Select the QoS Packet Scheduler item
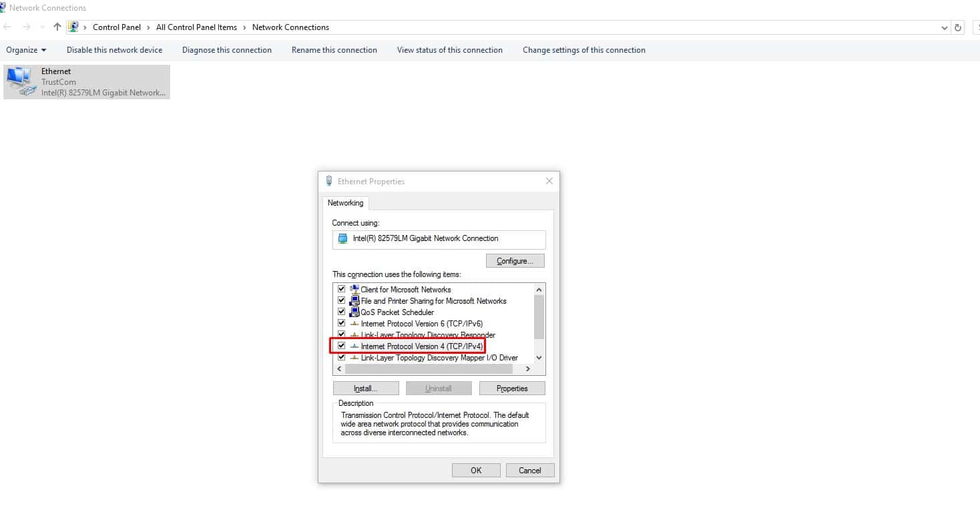Viewport: 980px width, 518px height. point(397,312)
